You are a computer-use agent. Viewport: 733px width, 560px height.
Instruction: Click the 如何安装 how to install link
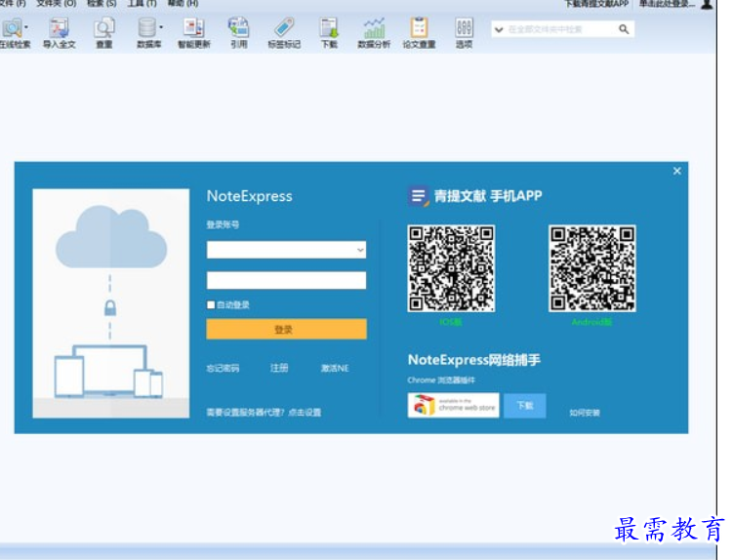tap(585, 413)
